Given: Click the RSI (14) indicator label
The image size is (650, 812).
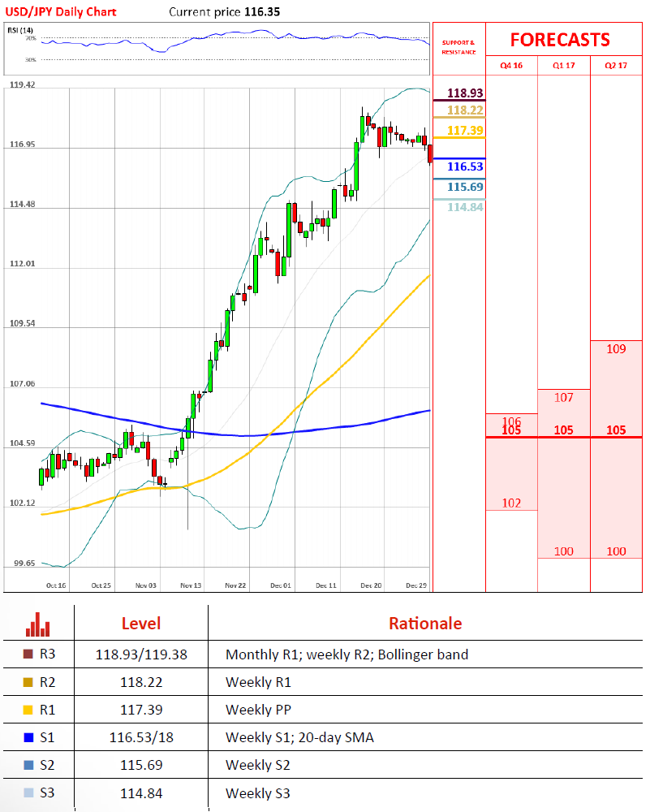Looking at the screenshot, I should (20, 30).
